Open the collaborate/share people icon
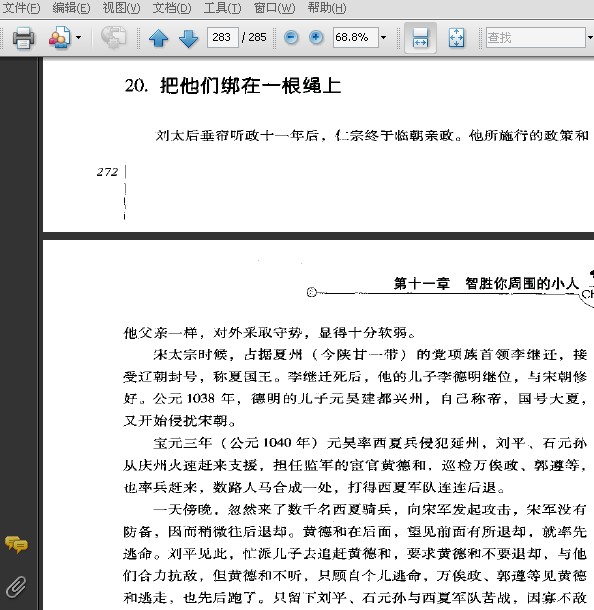Viewport: 594px width, 610px height. (x=60, y=37)
